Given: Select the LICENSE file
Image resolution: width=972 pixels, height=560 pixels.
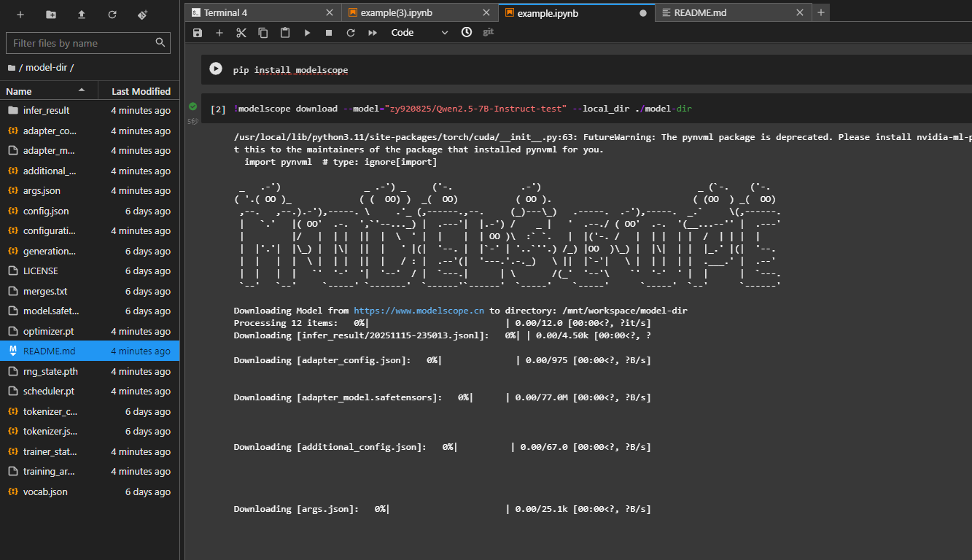Looking at the screenshot, I should pyautogui.click(x=90, y=271).
